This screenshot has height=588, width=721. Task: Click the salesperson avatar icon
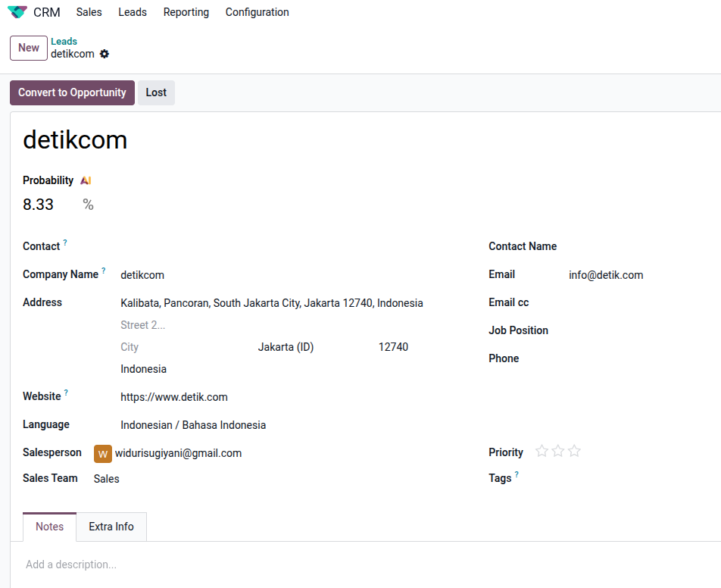pos(102,454)
